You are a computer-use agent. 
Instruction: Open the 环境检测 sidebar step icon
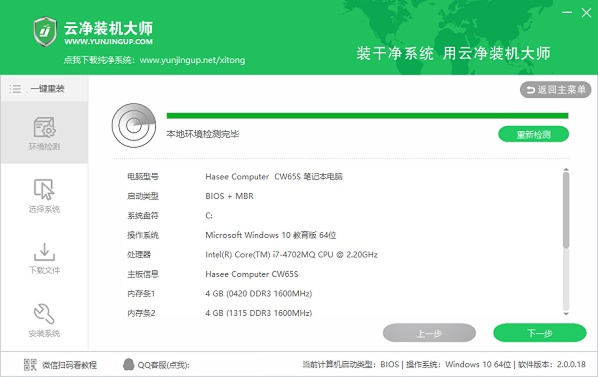(x=44, y=127)
